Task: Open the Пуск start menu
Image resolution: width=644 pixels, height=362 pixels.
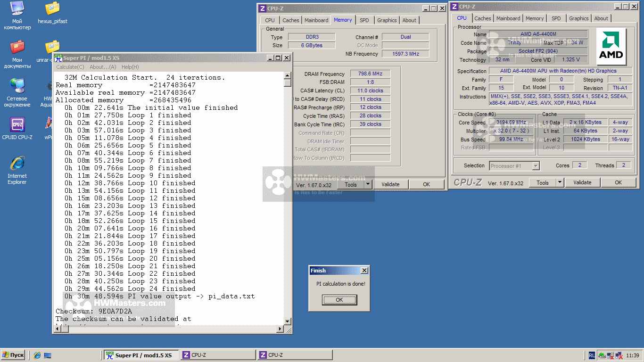Action: click(13, 355)
